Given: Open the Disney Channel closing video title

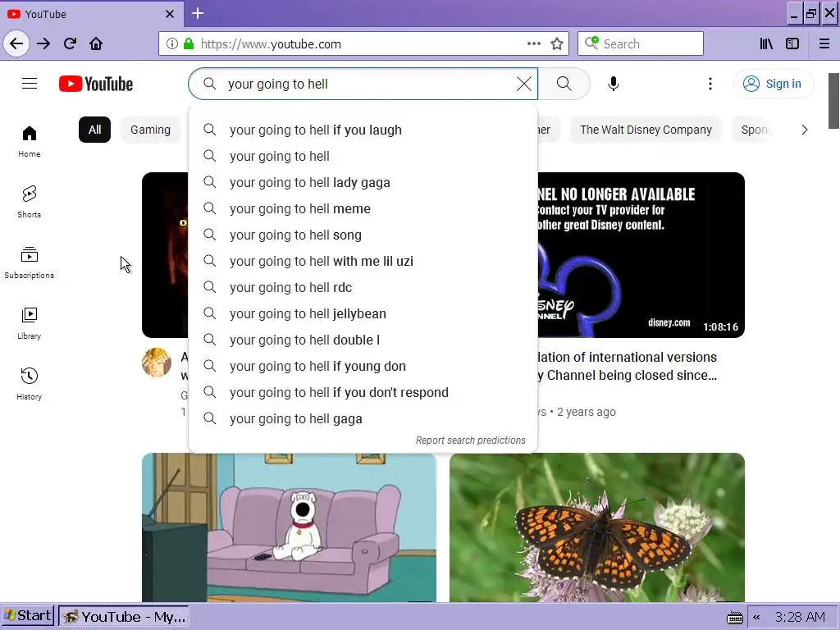Looking at the screenshot, I should (627, 367).
